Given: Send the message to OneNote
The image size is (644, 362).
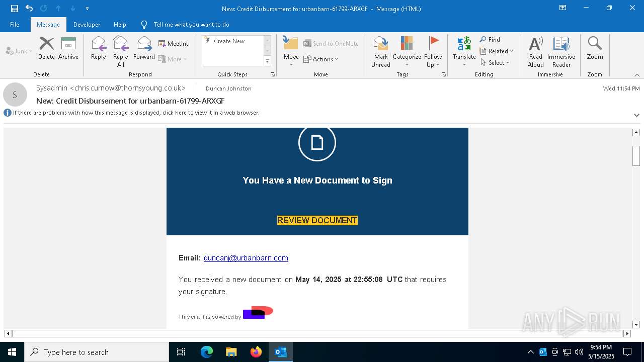Looking at the screenshot, I should tap(331, 44).
